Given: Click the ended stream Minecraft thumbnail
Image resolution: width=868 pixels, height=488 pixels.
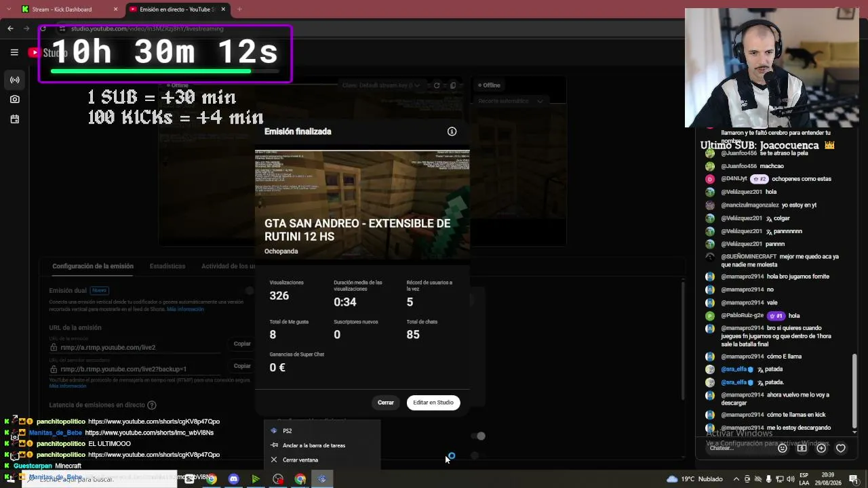Looking at the screenshot, I should 362,205.
